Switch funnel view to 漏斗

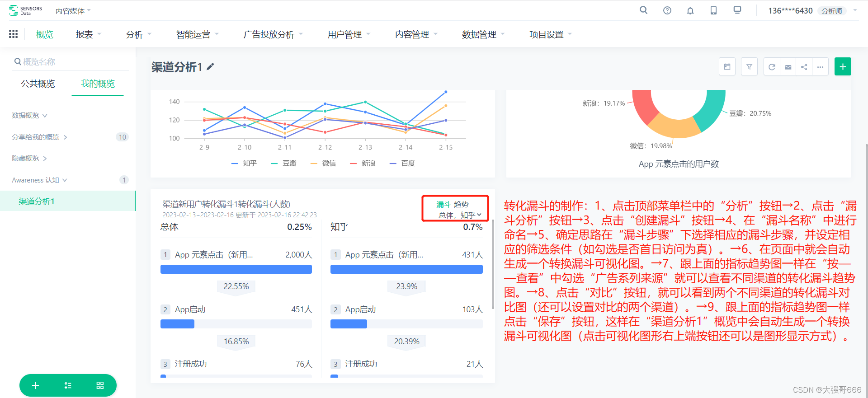443,204
